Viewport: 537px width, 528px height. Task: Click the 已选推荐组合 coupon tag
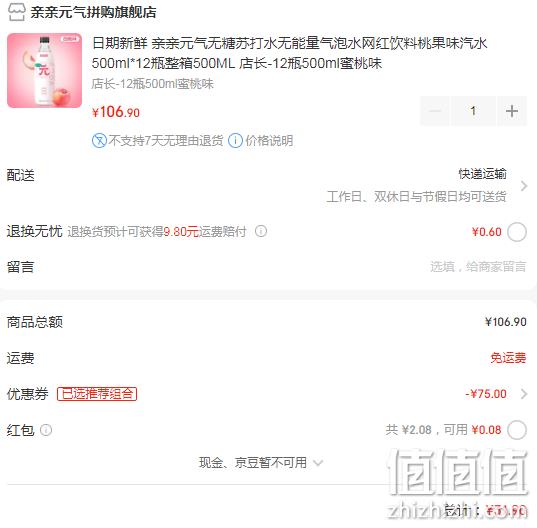click(x=97, y=394)
